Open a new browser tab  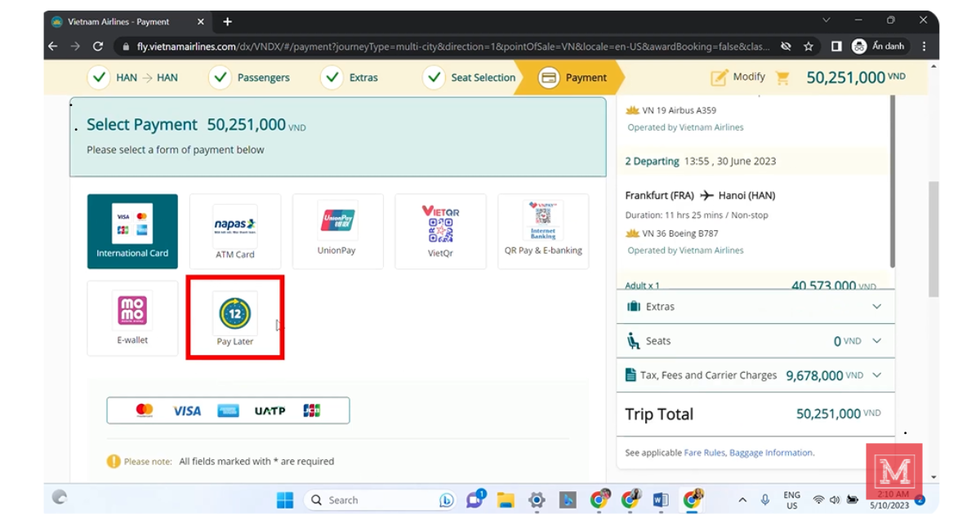click(x=227, y=21)
